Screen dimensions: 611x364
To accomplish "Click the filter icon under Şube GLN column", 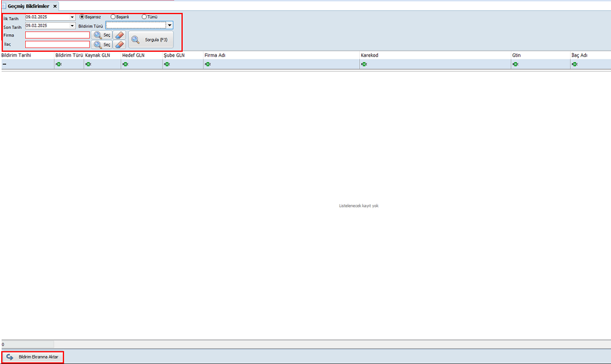I will pos(167,64).
